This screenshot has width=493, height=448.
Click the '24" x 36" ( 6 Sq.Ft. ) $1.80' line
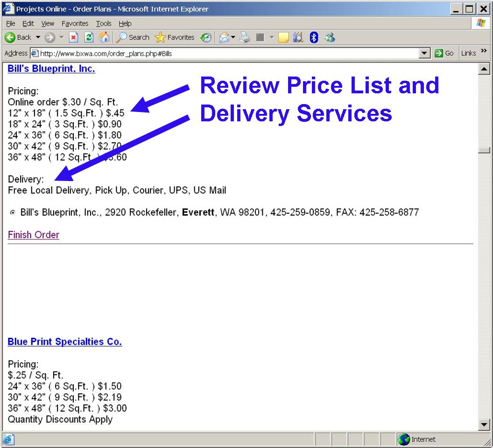click(x=65, y=135)
